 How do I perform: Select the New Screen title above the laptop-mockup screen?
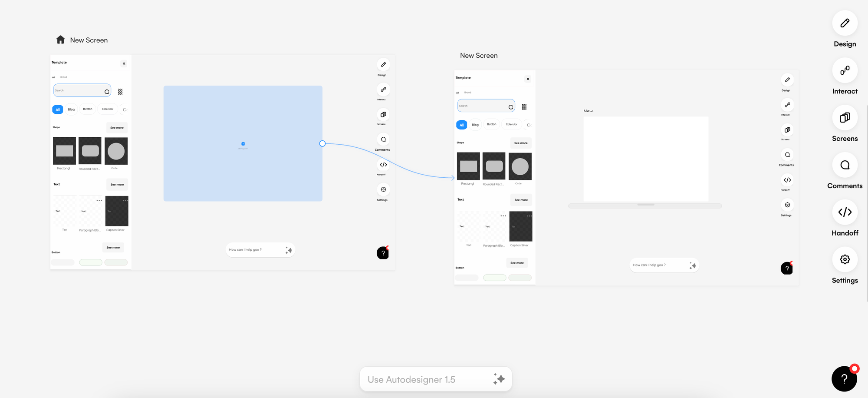[479, 56]
